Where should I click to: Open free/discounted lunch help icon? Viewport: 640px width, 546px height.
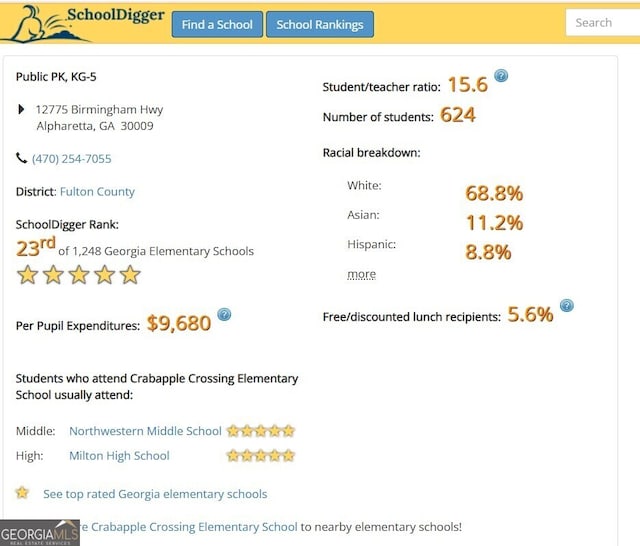pyautogui.click(x=567, y=305)
